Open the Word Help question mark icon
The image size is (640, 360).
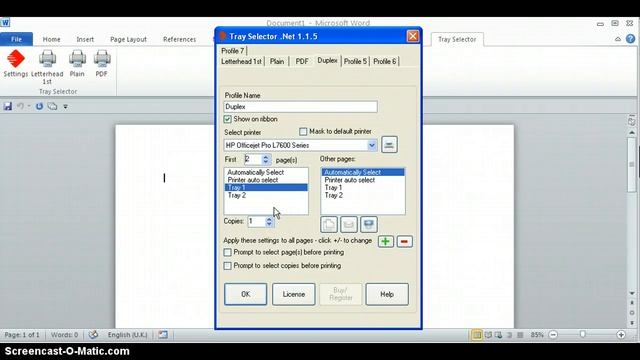tap(630, 39)
